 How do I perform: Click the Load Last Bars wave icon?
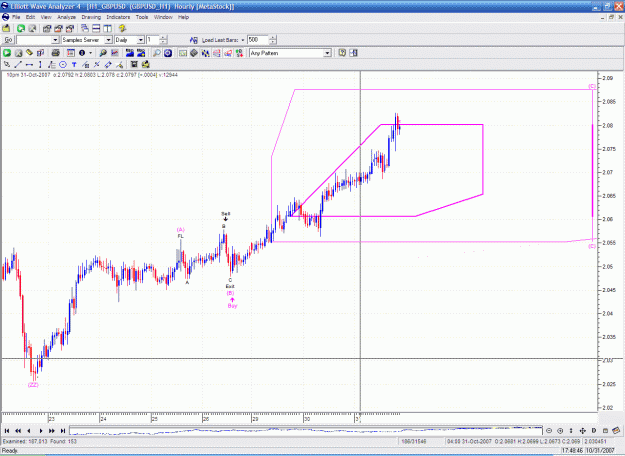point(194,40)
